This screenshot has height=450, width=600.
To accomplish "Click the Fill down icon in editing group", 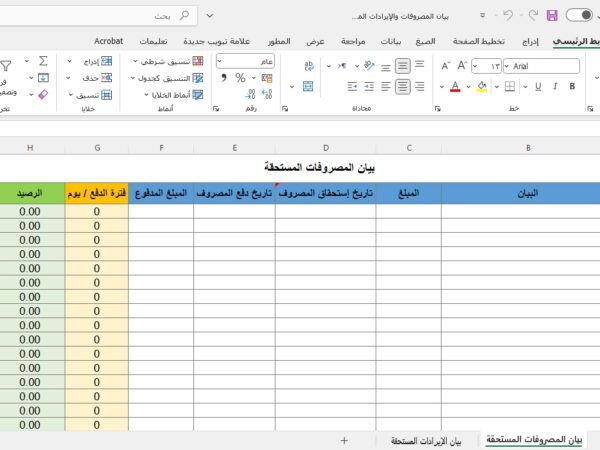I will (43, 78).
